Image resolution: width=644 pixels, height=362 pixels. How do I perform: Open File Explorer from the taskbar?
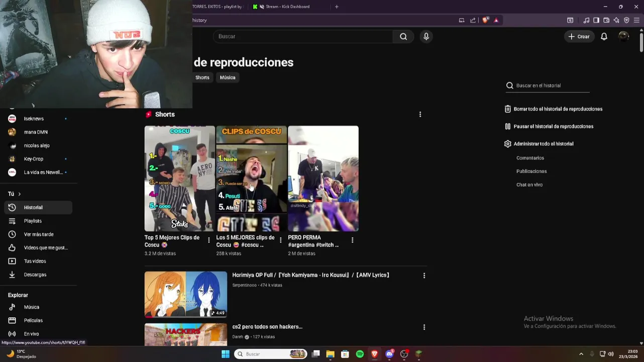pos(330,354)
